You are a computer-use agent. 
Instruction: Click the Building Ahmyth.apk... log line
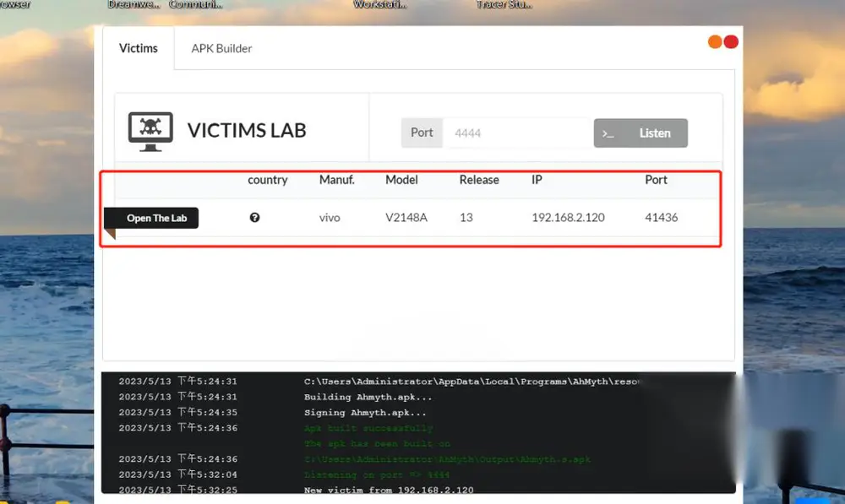(x=368, y=397)
